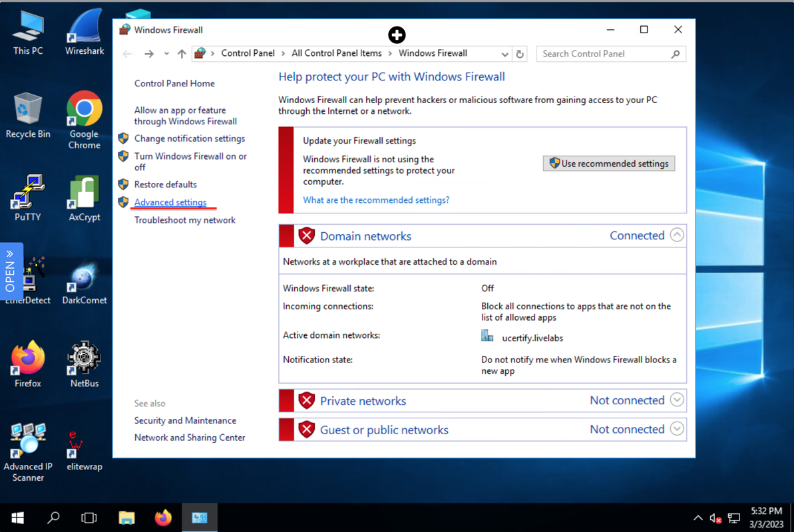The width and height of the screenshot is (794, 532).
Task: Expand the address bar history dropdown
Action: 504,54
